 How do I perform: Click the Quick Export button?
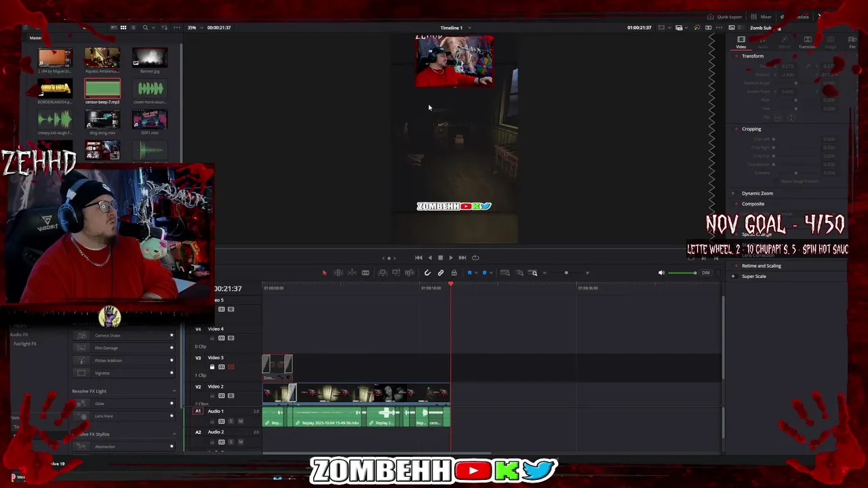pyautogui.click(x=725, y=17)
